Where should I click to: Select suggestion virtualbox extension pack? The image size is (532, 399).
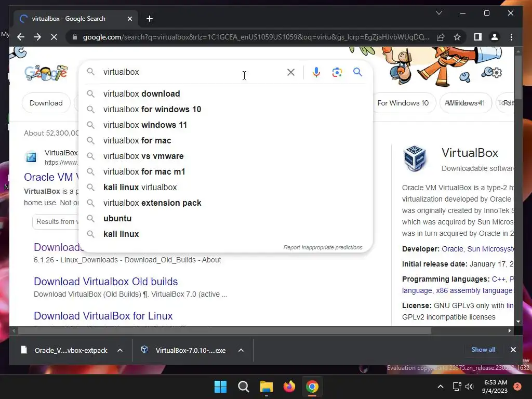point(225,203)
